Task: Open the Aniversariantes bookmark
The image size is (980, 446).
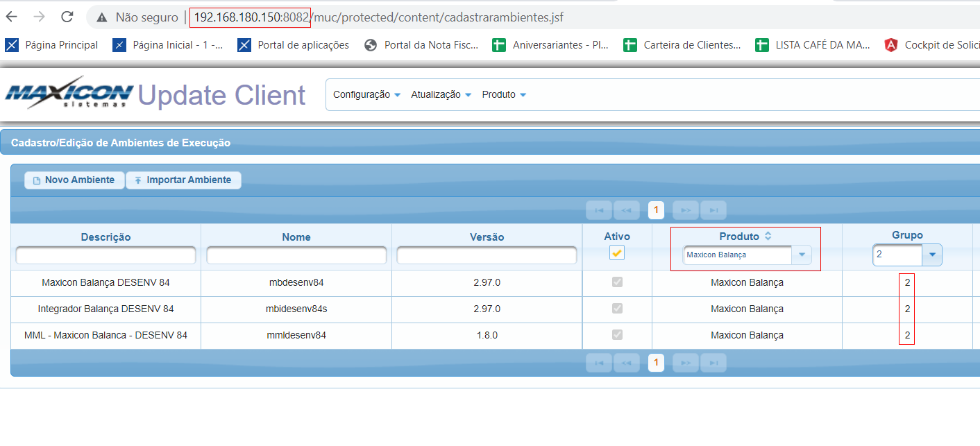Action: [x=550, y=45]
